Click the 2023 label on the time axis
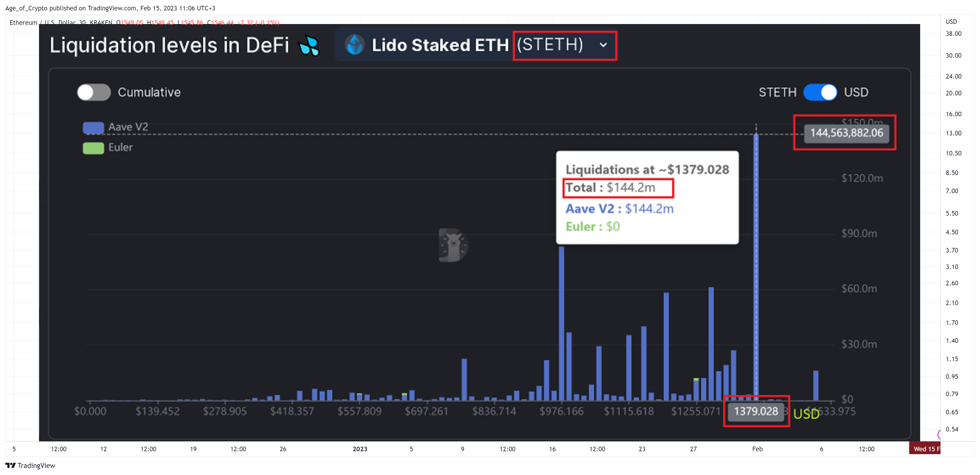 coord(360,449)
